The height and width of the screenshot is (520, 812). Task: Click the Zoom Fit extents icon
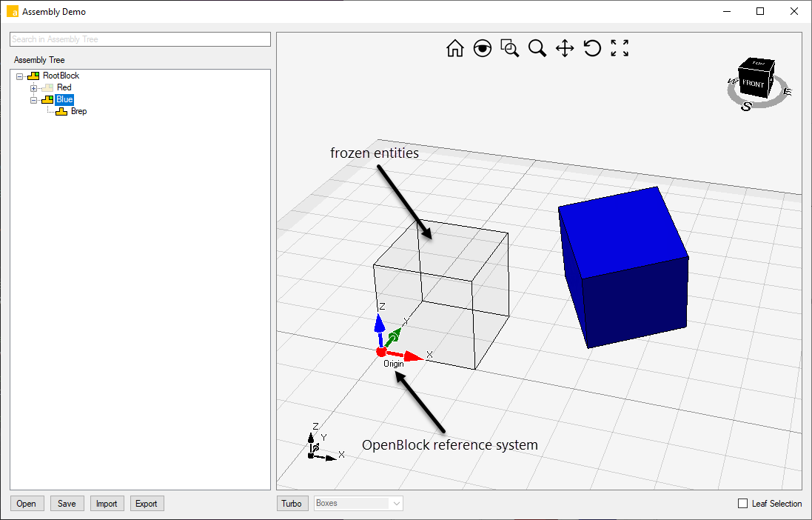[620, 48]
